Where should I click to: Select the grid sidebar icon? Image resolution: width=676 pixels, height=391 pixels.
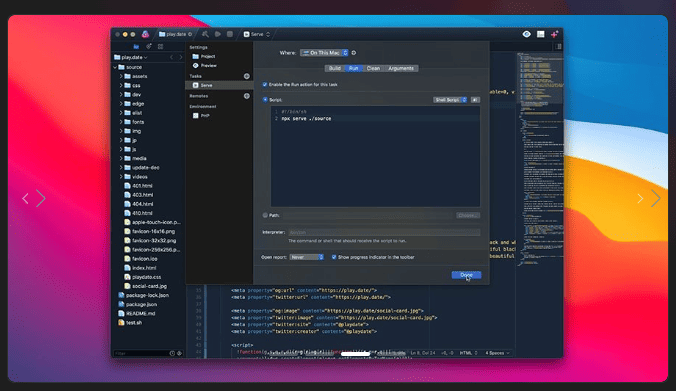[160, 46]
